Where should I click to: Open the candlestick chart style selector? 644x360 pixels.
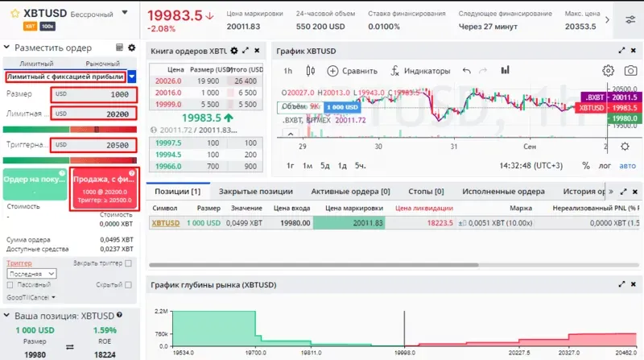[x=311, y=71]
